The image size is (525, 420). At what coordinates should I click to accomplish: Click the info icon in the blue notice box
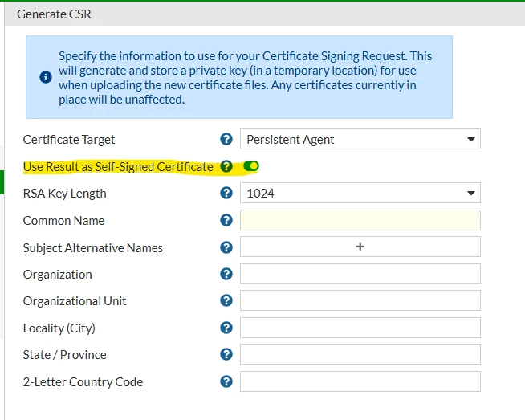(46, 77)
